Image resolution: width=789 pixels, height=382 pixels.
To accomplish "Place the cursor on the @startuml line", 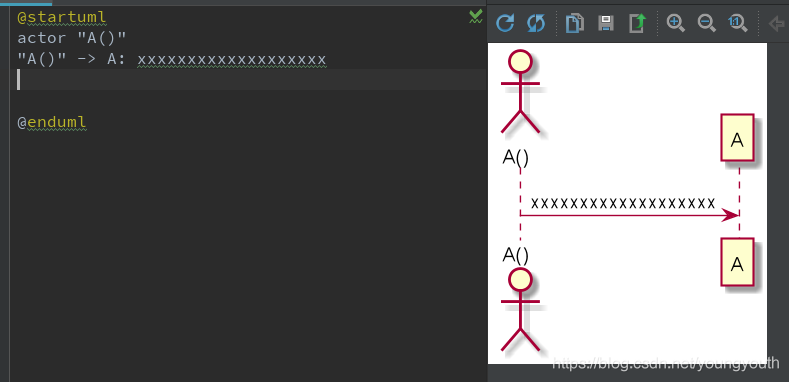I will pyautogui.click(x=62, y=18).
